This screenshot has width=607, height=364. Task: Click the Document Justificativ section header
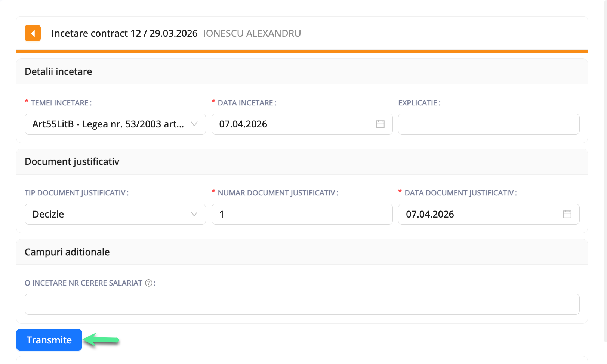[x=72, y=161]
